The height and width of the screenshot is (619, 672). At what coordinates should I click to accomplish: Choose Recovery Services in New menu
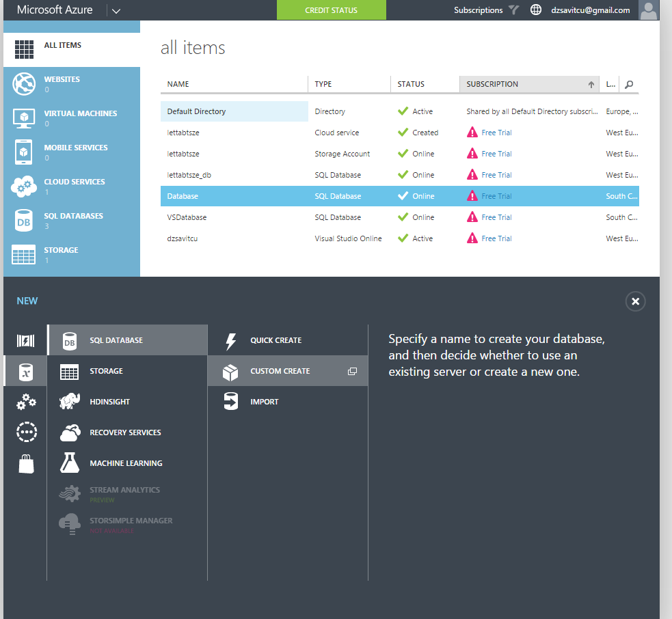click(127, 432)
